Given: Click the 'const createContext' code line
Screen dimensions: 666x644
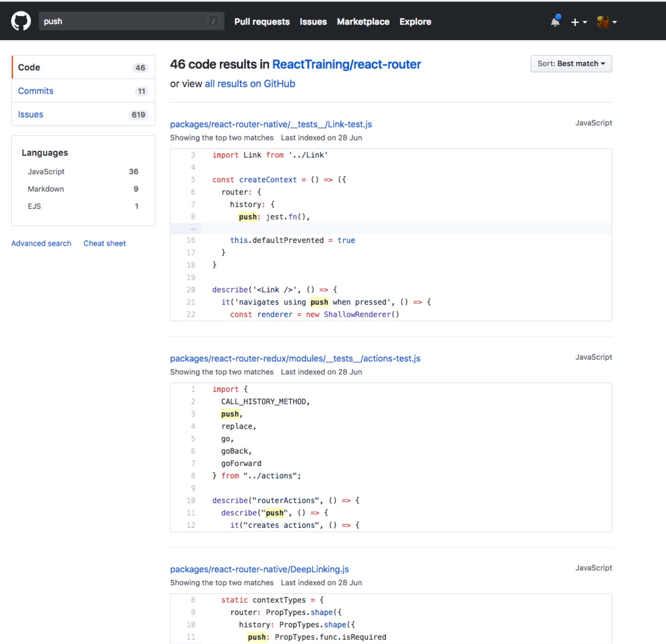Looking at the screenshot, I should 279,180.
